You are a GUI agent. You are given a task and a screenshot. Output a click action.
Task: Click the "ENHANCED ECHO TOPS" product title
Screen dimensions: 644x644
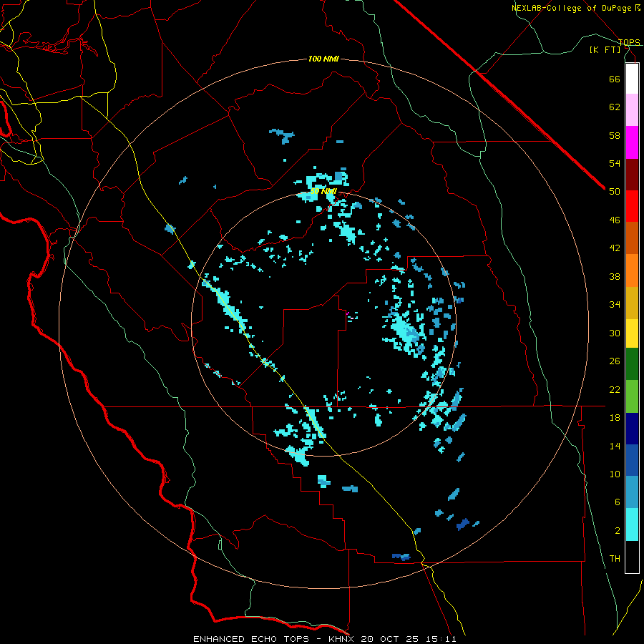[251, 639]
